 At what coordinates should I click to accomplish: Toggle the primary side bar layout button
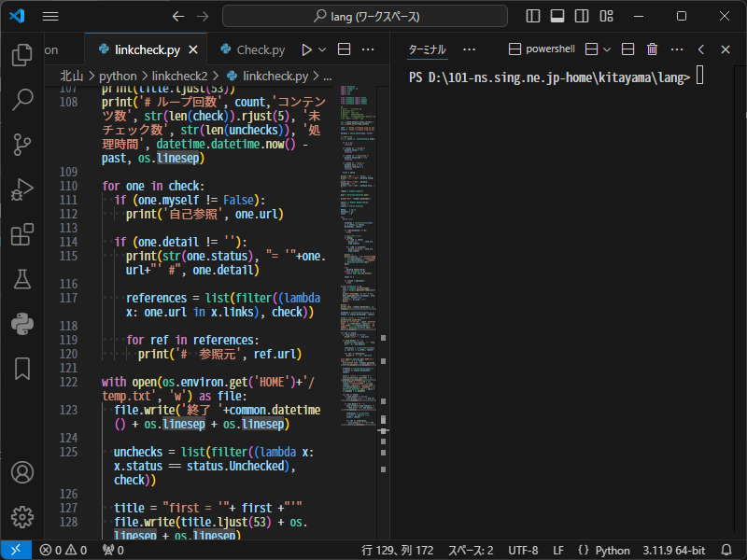point(533,17)
